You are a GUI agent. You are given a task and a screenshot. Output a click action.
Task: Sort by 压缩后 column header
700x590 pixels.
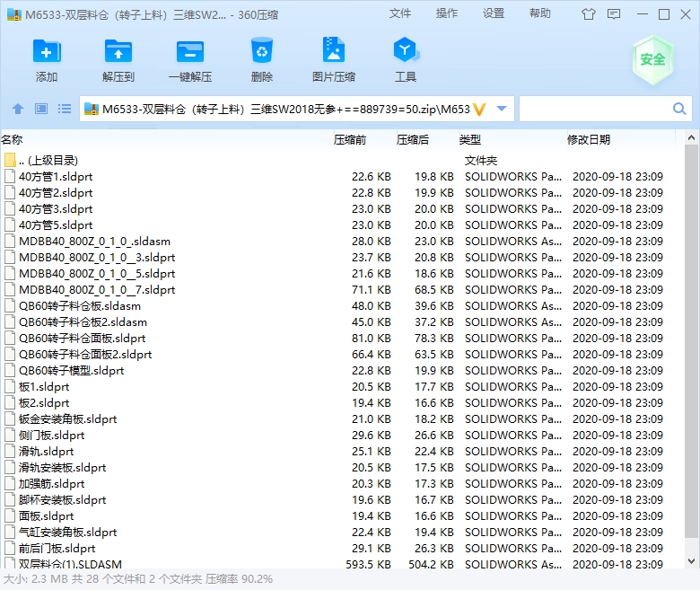coord(413,140)
